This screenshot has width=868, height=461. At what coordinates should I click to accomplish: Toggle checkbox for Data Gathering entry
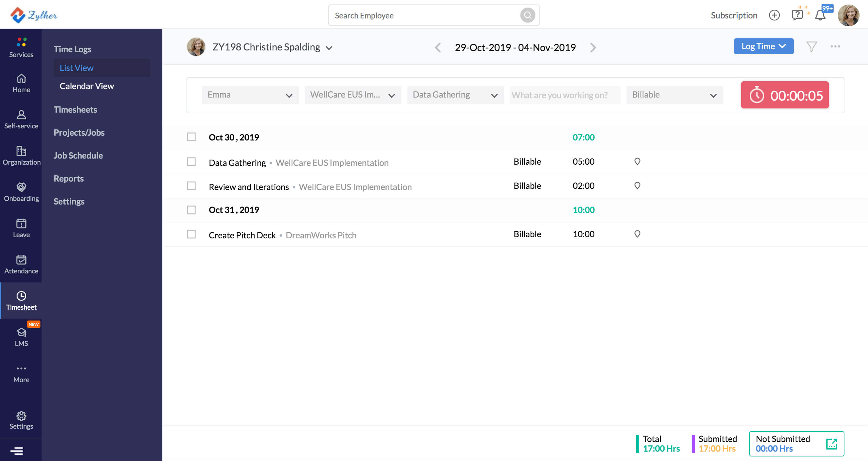(192, 162)
